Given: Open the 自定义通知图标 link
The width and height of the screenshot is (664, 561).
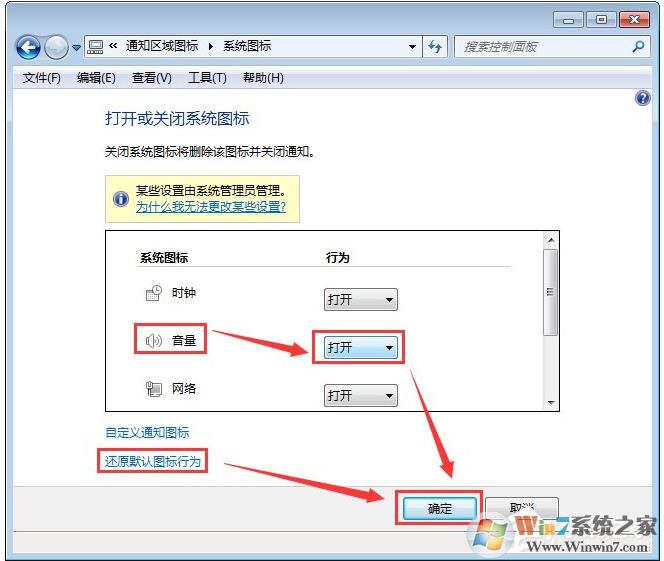Looking at the screenshot, I should tap(147, 433).
